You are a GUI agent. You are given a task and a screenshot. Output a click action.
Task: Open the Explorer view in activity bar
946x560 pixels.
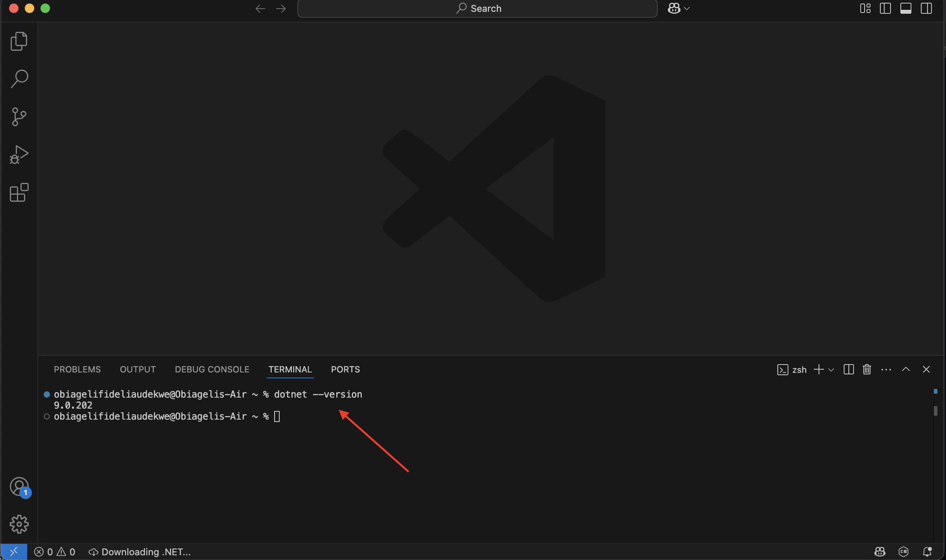[19, 41]
